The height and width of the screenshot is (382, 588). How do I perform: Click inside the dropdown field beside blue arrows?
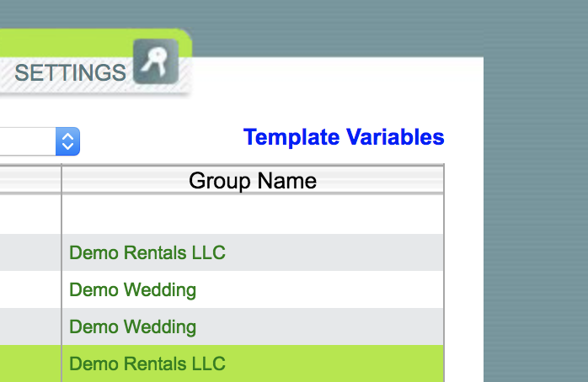[25, 141]
